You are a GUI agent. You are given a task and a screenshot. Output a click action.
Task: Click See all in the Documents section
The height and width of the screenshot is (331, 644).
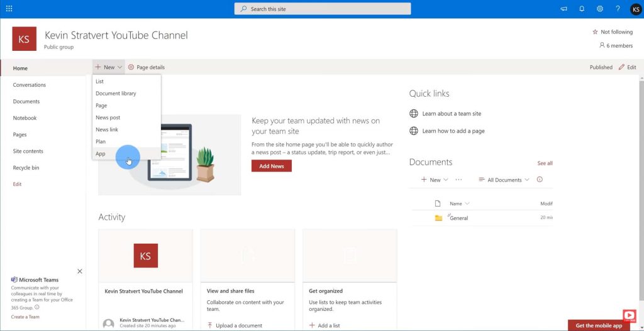[x=545, y=163]
